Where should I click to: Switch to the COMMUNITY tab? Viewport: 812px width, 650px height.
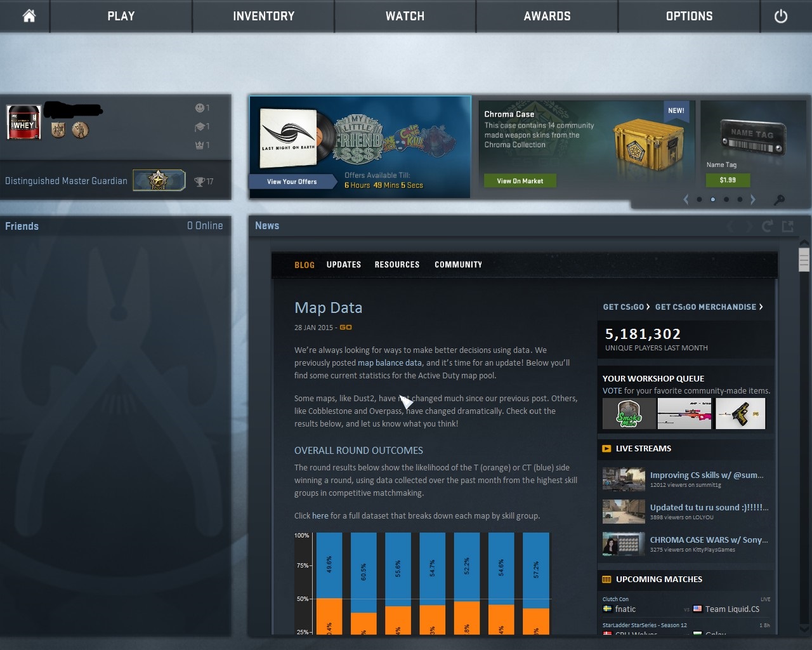[458, 265]
